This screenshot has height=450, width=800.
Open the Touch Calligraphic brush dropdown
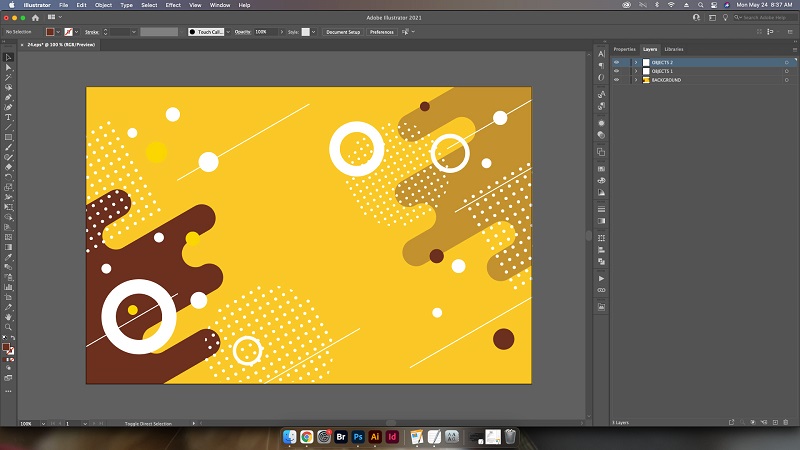[x=227, y=32]
